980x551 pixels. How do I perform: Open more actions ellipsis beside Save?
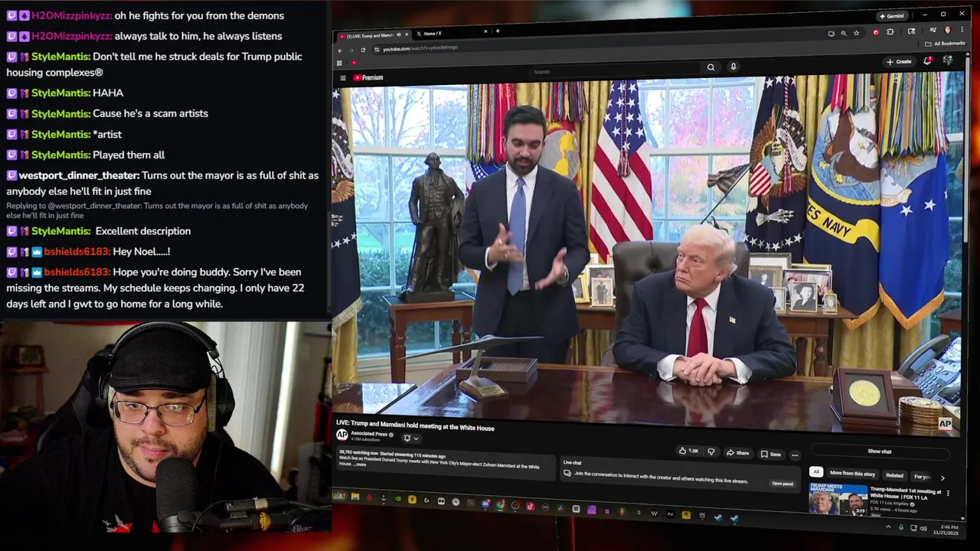pyautogui.click(x=795, y=455)
